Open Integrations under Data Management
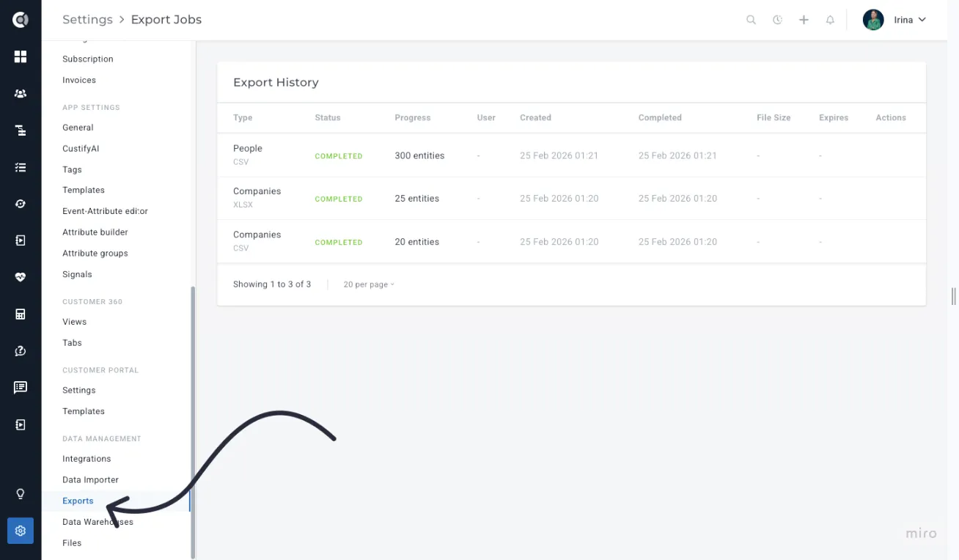Image resolution: width=959 pixels, height=560 pixels. coord(87,459)
